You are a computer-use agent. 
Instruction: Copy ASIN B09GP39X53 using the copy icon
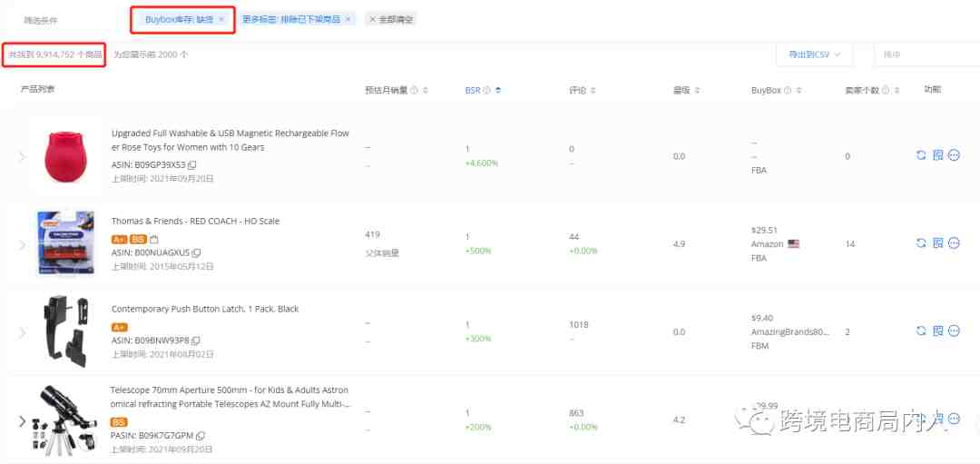click(x=192, y=165)
